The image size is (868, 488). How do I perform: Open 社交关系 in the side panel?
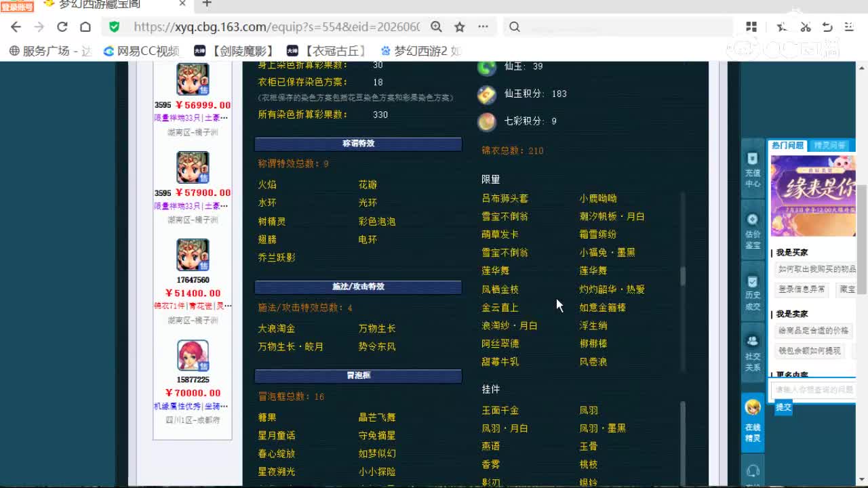tap(753, 354)
